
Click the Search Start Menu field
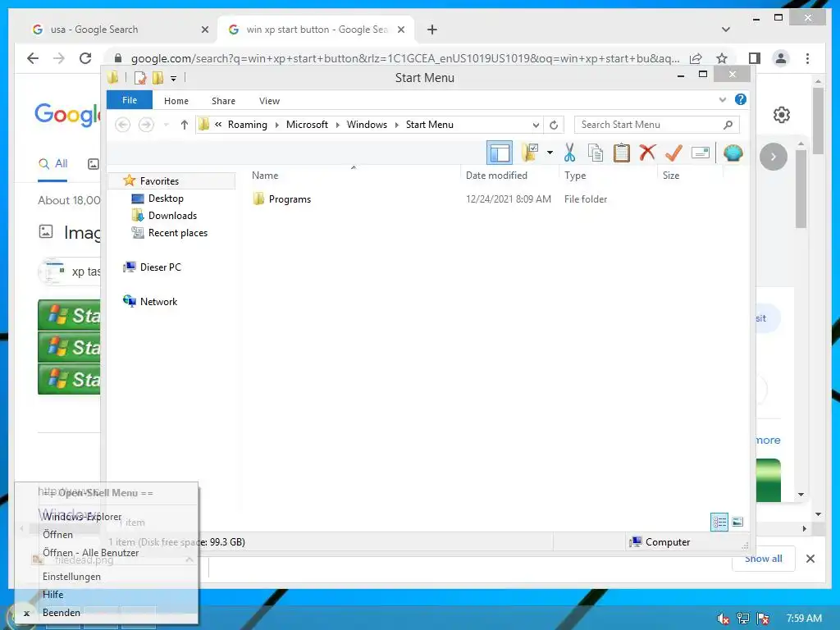(x=657, y=125)
